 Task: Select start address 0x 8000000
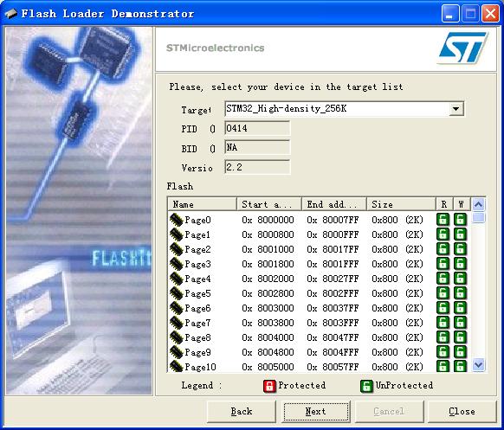click(268, 220)
